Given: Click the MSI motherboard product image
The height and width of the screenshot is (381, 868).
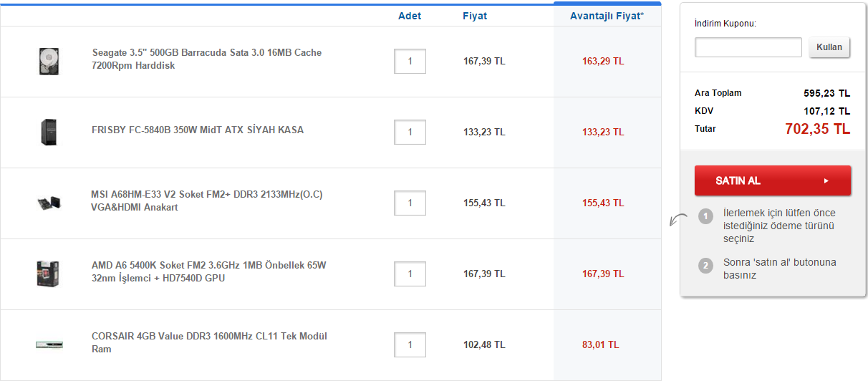Looking at the screenshot, I should pyautogui.click(x=49, y=203).
